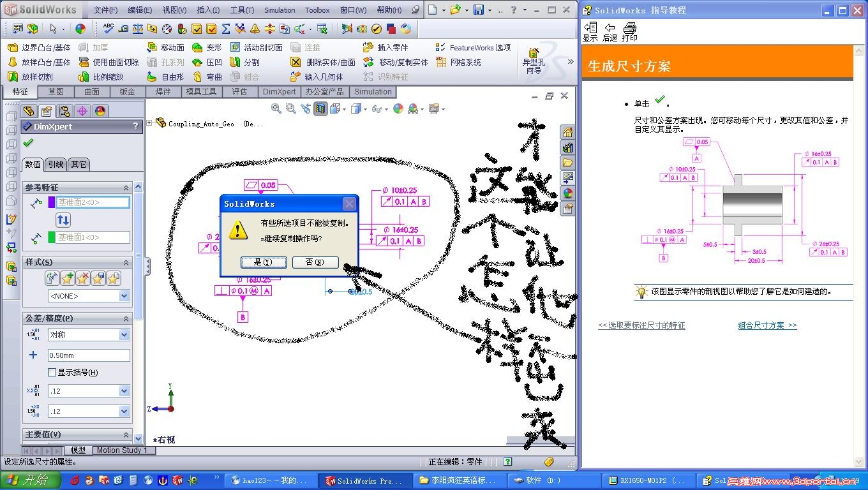The height and width of the screenshot is (490, 868).
Task: Click the Flex (弯曲) tool
Action: point(207,77)
